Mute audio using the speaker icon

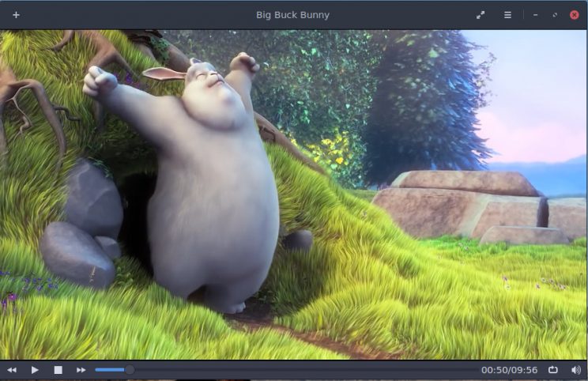[575, 370]
